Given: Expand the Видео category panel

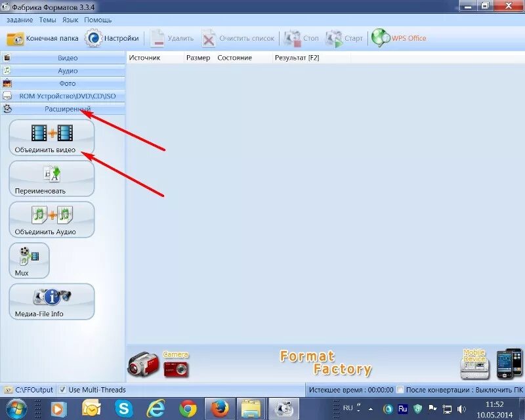Looking at the screenshot, I should point(63,58).
